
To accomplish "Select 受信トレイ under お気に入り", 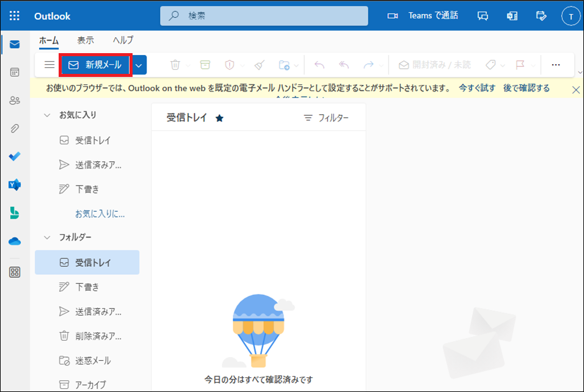I will [x=87, y=140].
